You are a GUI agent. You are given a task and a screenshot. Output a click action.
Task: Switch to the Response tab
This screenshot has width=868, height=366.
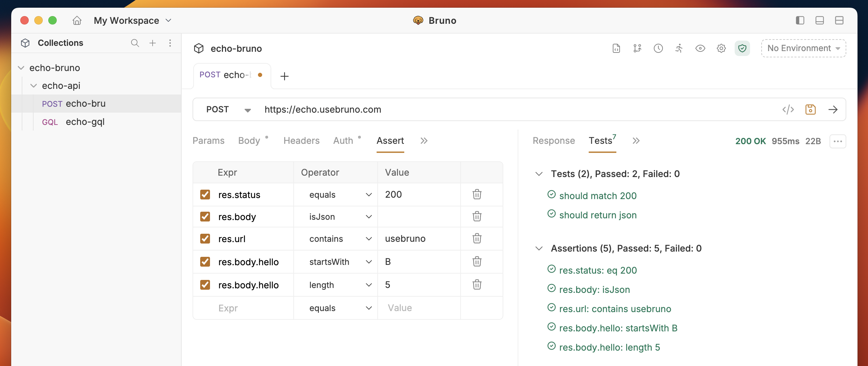pos(554,141)
